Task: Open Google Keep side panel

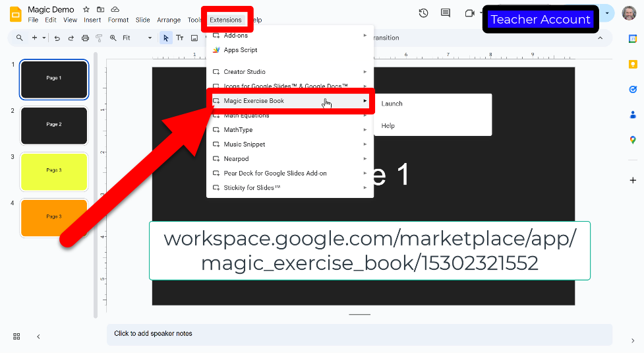Action: point(633,64)
